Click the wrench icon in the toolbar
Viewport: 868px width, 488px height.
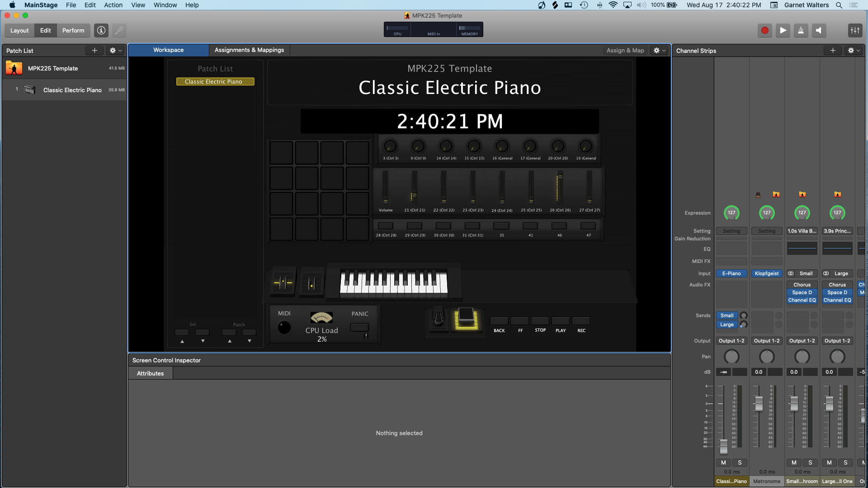coord(119,30)
